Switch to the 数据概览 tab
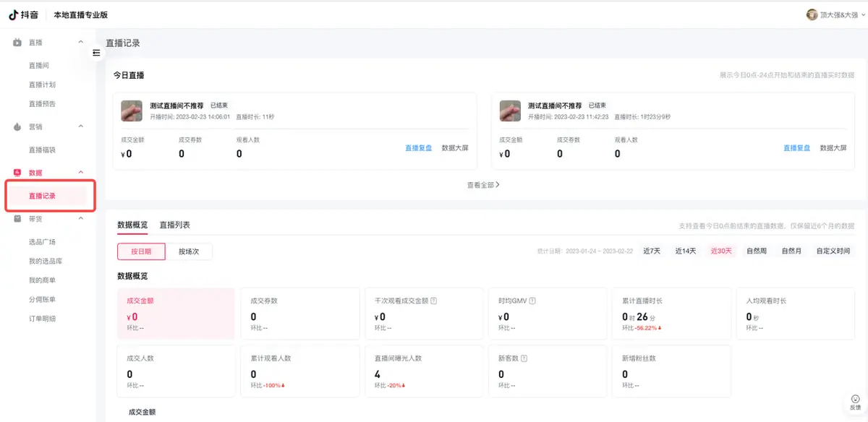 pos(132,225)
